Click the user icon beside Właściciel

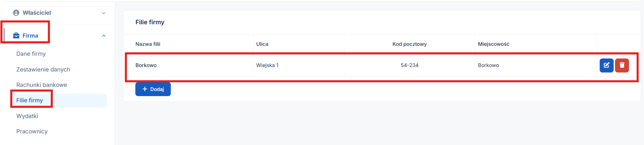click(16, 13)
